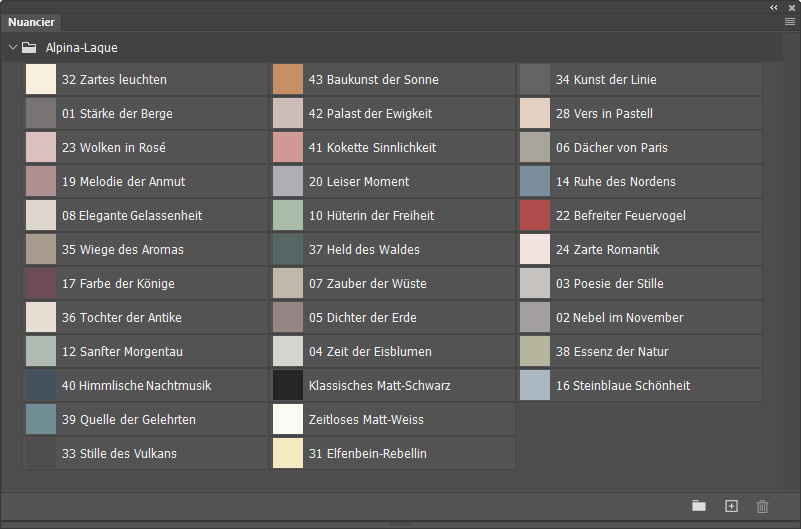This screenshot has width=801, height=529.
Task: Choose the 42 Palast der Ewigkeit swatch
Action: point(288,113)
